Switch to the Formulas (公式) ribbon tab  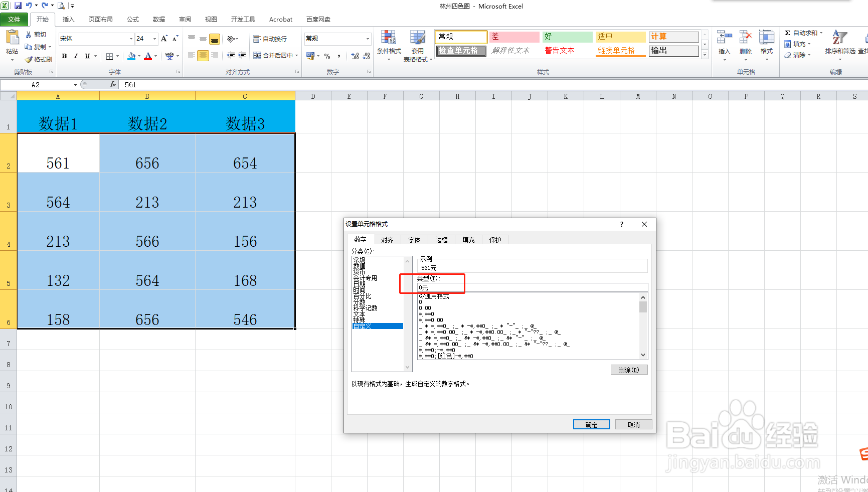(x=133, y=20)
